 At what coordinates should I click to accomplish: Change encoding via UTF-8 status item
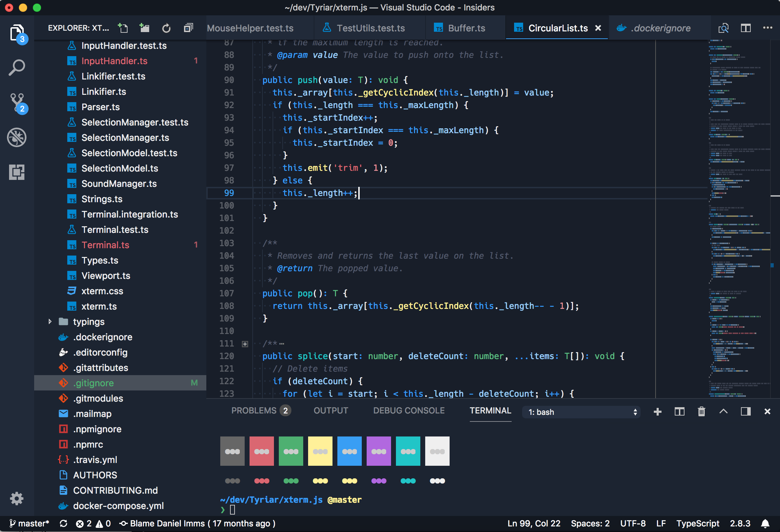pos(633,524)
